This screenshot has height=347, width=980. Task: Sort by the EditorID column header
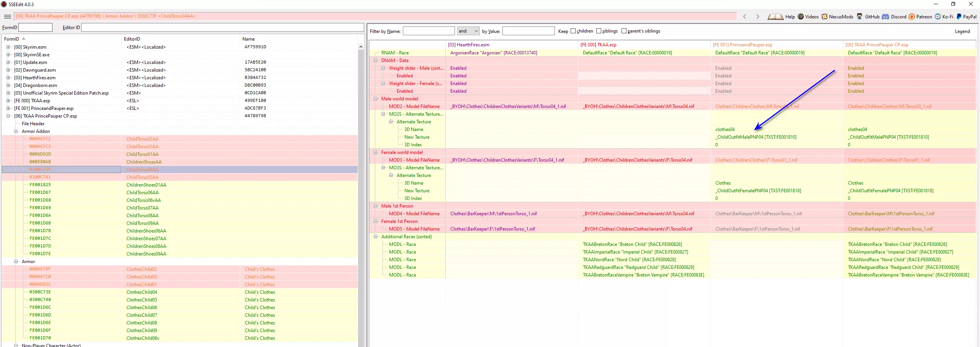(x=180, y=39)
